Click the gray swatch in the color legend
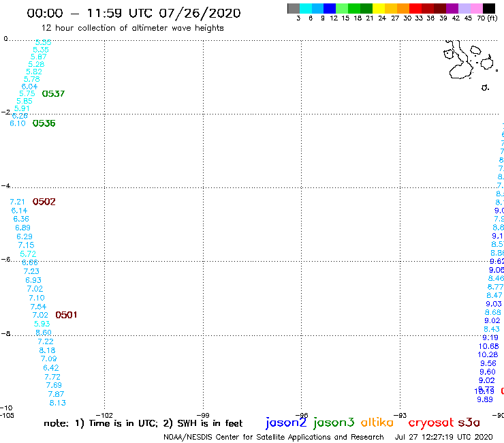This screenshot has height=443, width=504. pyautogui.click(x=294, y=8)
